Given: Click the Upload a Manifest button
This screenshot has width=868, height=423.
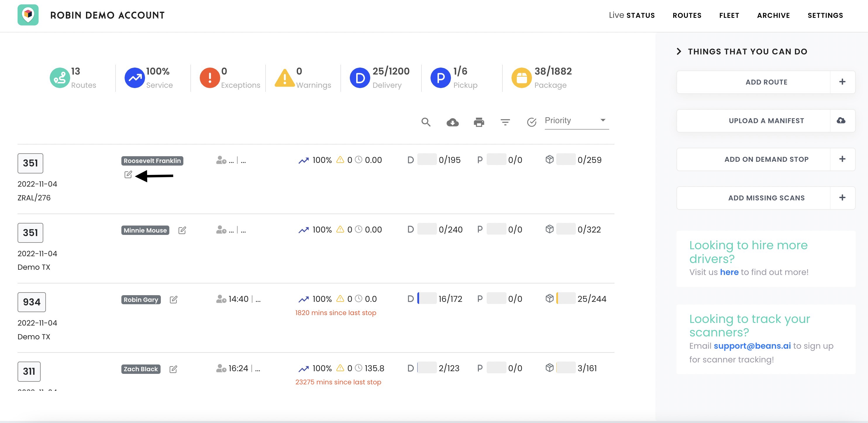Looking at the screenshot, I should coord(766,121).
